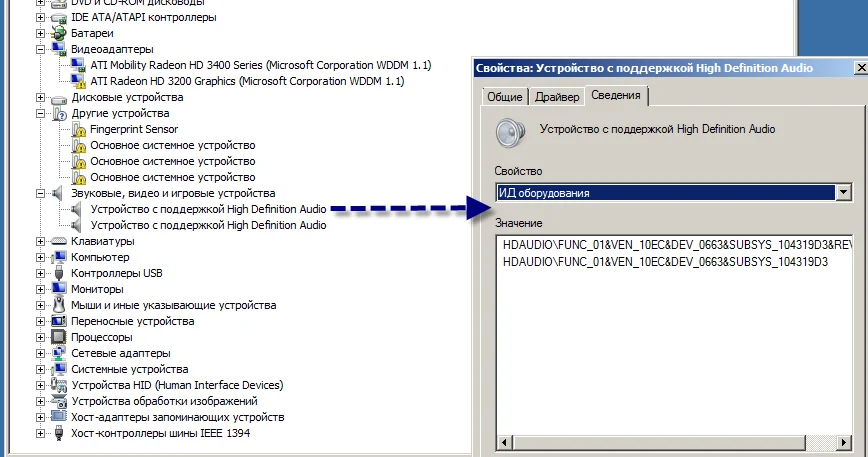Screen dimensions: 868x457
Task: Click the Мыши и иные указывающие устройства mouse icon
Action: (x=59, y=305)
